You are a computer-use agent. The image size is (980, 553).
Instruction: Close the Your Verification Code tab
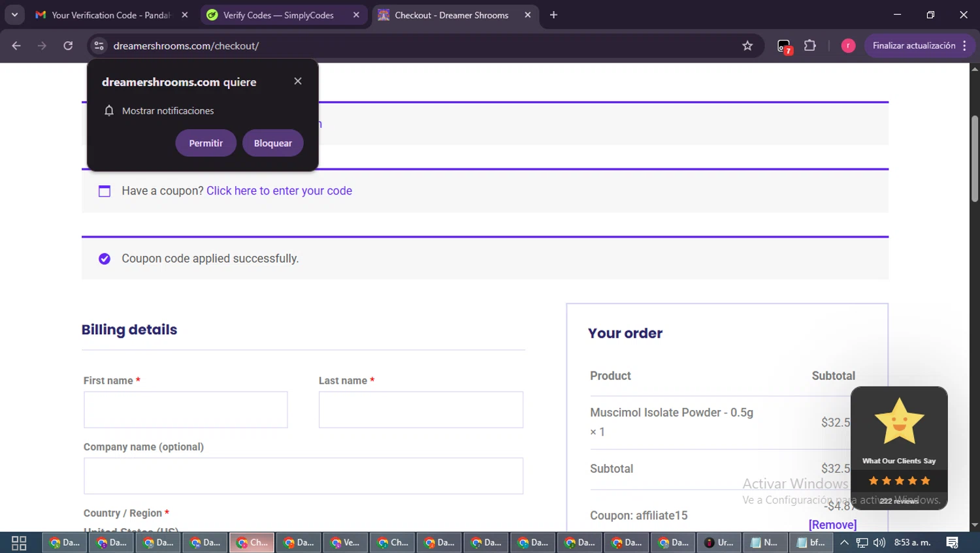coord(185,15)
